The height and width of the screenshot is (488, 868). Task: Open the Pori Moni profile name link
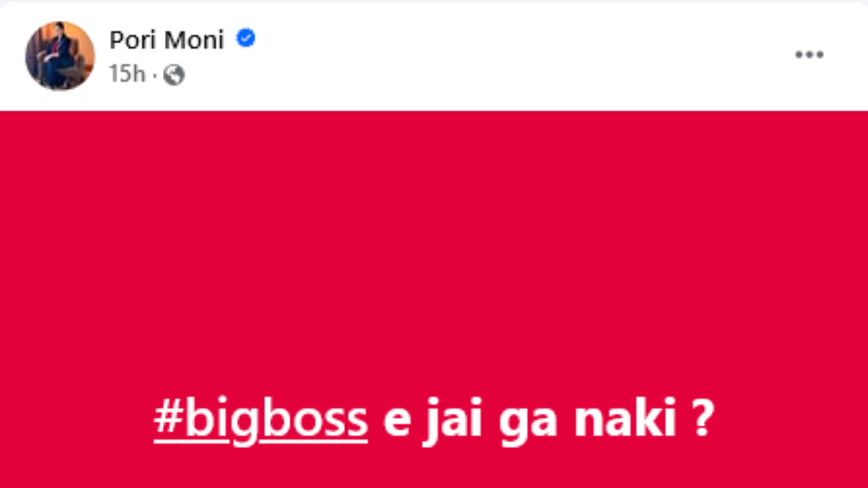[167, 40]
